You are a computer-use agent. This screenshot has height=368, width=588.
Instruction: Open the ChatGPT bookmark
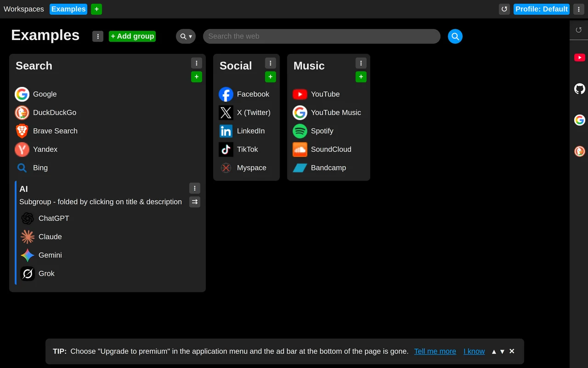click(x=45, y=218)
